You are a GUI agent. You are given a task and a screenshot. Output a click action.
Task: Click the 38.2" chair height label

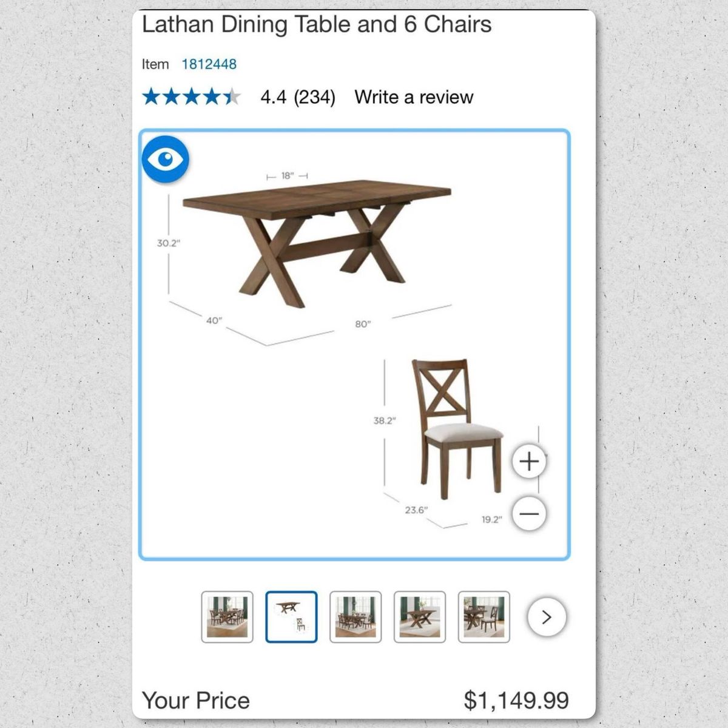coord(385,420)
